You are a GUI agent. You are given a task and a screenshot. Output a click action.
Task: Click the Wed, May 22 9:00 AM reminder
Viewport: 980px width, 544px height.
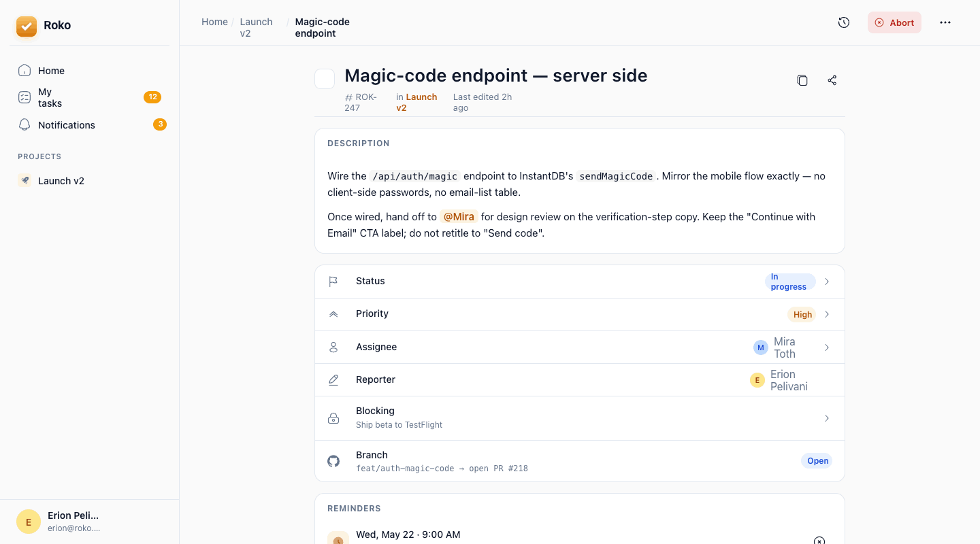coord(408,534)
